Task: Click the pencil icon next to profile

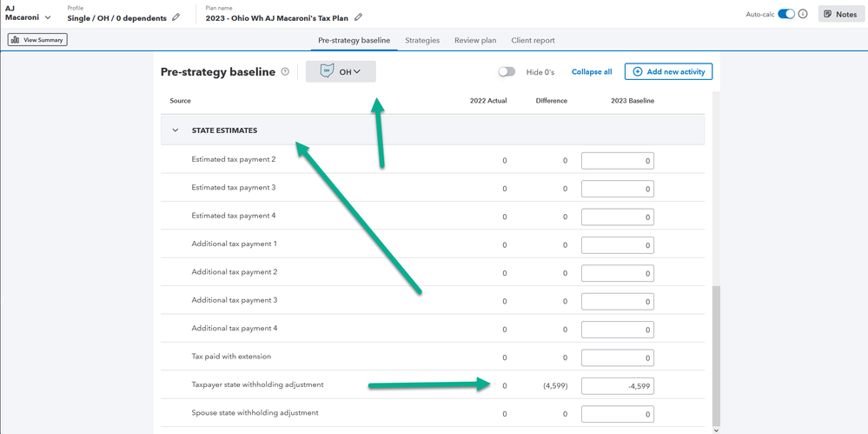Action: click(x=176, y=17)
